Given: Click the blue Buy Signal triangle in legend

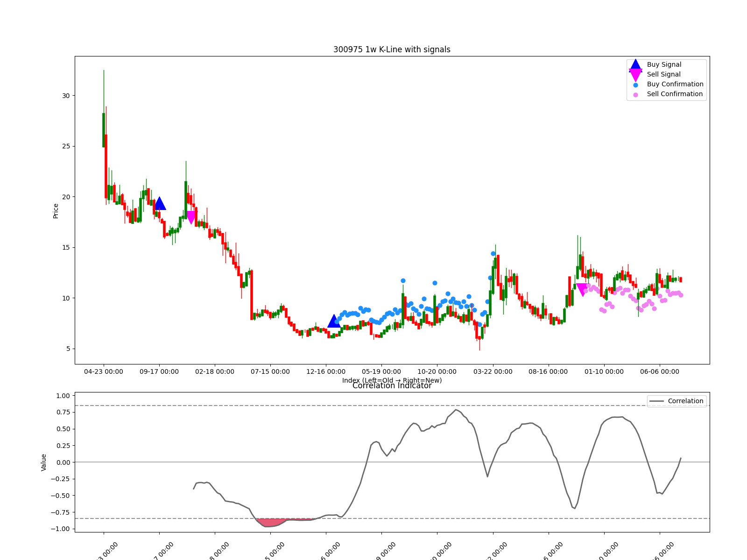Looking at the screenshot, I should pyautogui.click(x=635, y=65).
